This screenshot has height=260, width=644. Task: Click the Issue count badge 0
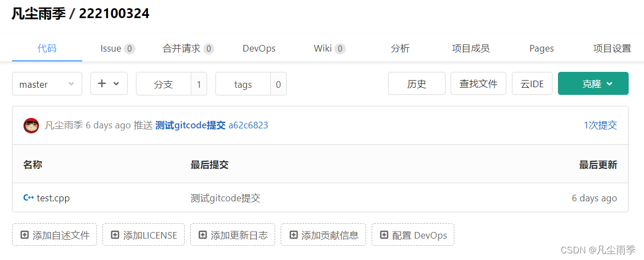click(x=129, y=49)
